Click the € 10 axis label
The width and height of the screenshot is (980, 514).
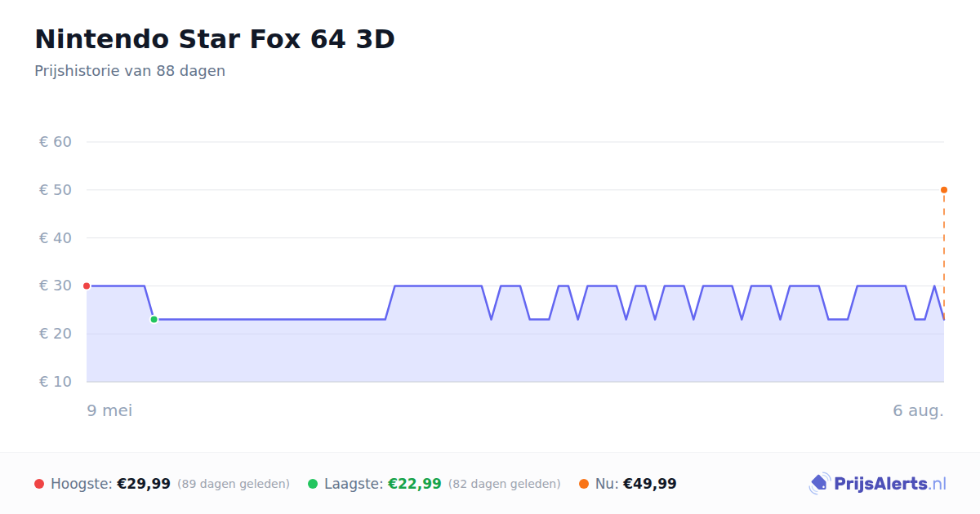56,382
